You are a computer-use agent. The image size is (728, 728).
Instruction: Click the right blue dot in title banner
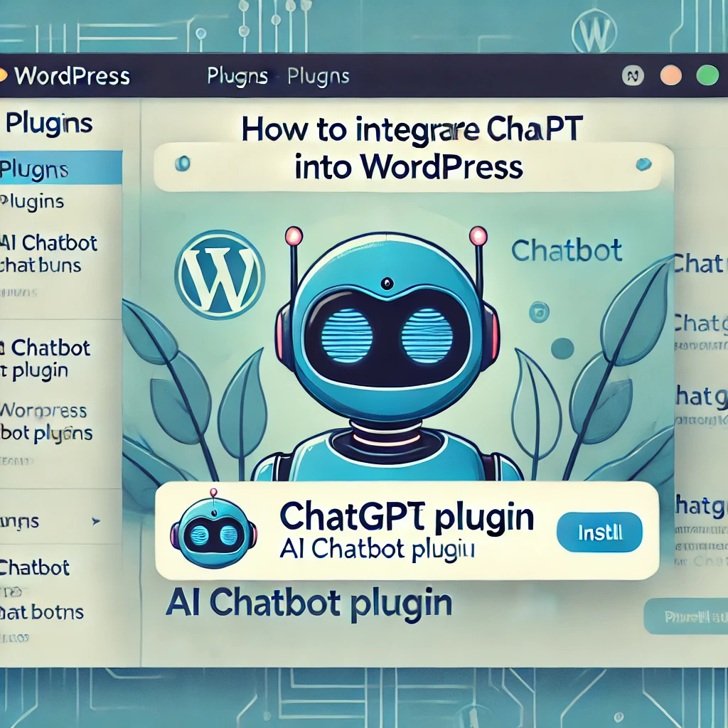[x=643, y=164]
